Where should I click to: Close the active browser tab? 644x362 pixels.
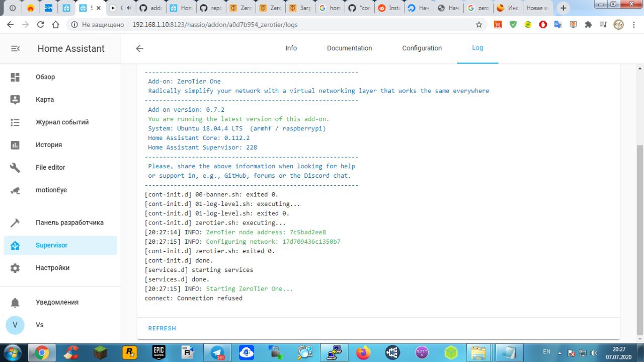pos(98,8)
